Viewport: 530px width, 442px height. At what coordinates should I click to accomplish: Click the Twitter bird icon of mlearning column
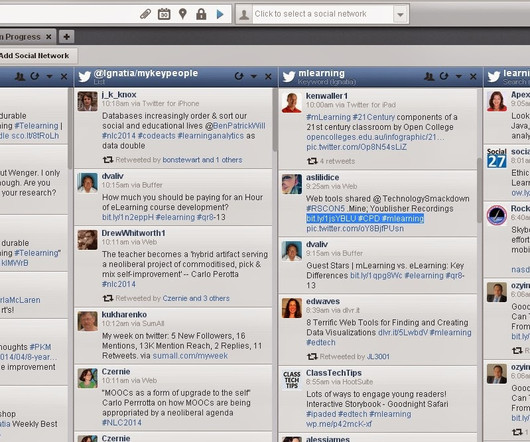tap(289, 77)
